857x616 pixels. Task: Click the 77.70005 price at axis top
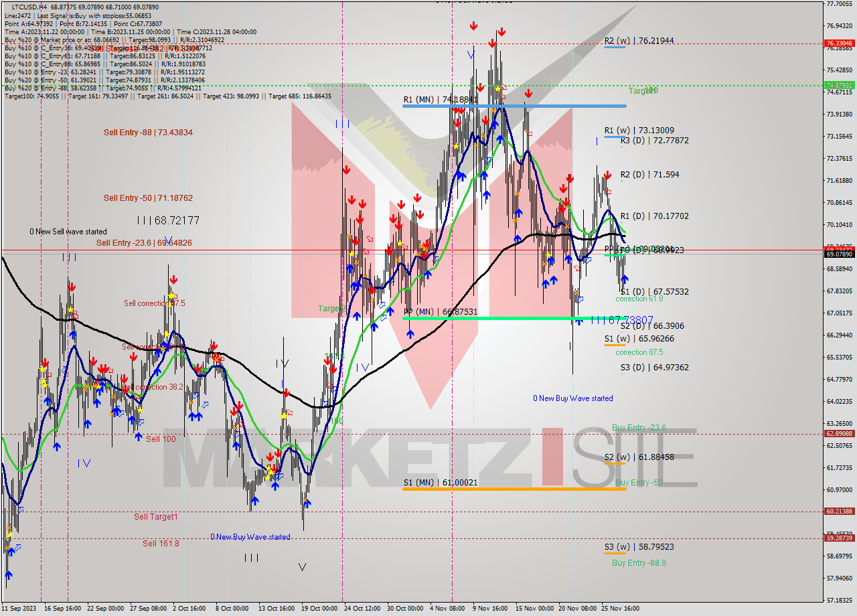coord(840,3)
